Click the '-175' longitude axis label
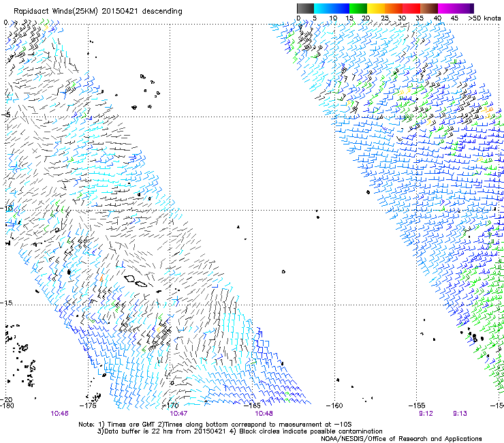The height and width of the screenshot is (443, 504). pos(88,406)
